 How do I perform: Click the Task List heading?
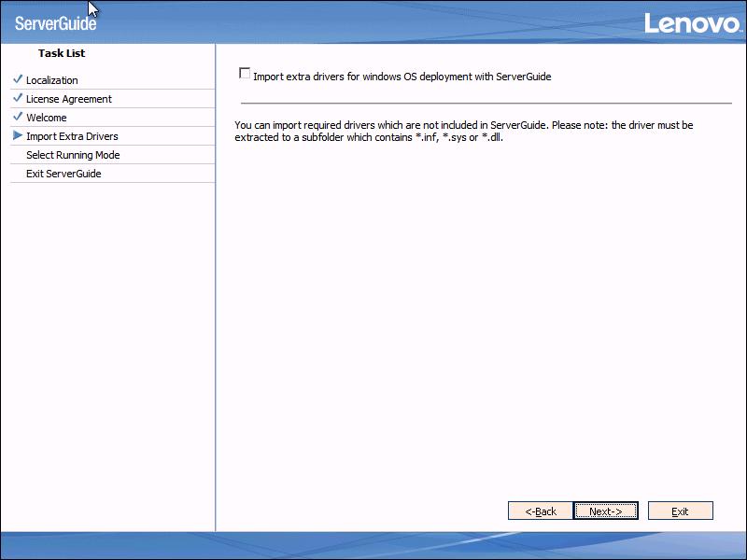[x=62, y=53]
